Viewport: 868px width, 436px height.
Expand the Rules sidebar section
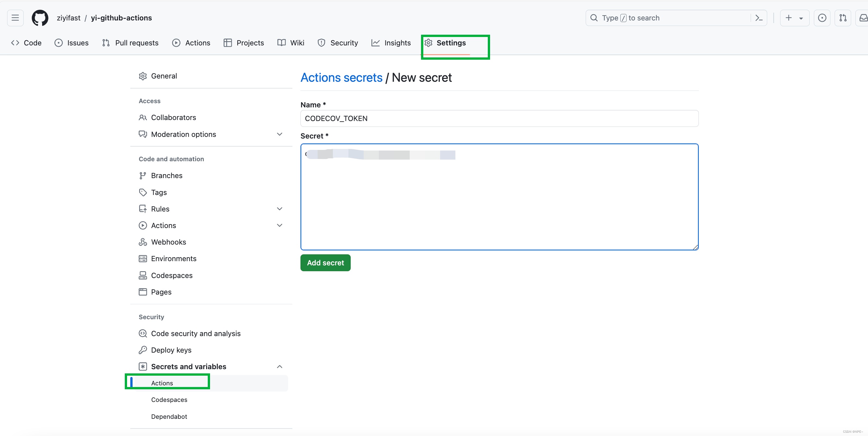click(279, 209)
